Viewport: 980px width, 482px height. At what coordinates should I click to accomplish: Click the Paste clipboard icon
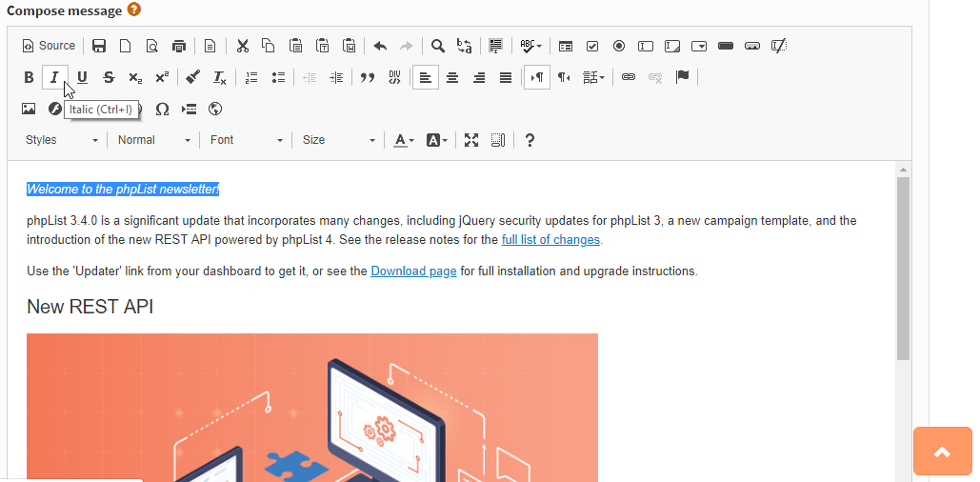pyautogui.click(x=295, y=46)
